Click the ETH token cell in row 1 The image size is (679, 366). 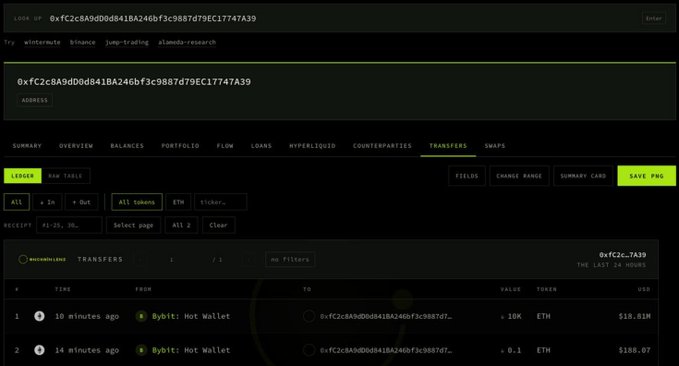click(543, 316)
